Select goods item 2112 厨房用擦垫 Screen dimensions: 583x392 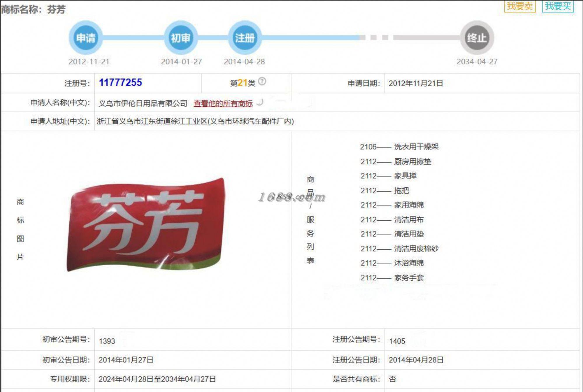pyautogui.click(x=396, y=161)
